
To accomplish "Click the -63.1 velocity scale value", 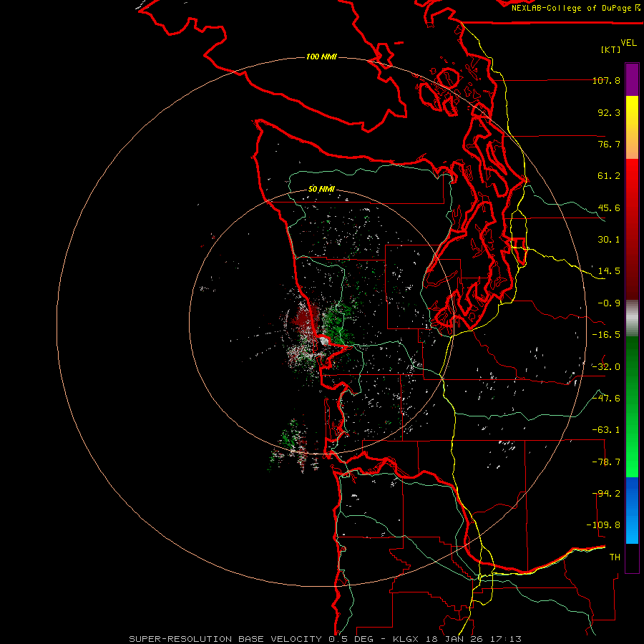I will coord(606,430).
